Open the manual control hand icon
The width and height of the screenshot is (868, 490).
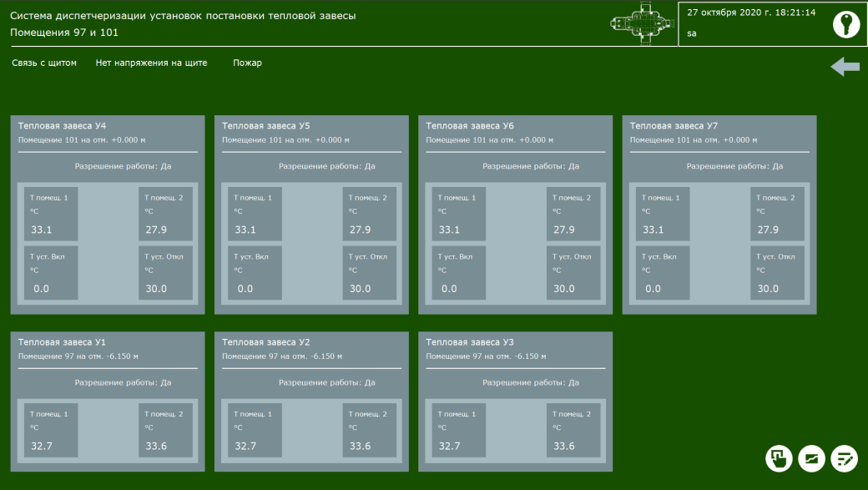[x=779, y=458]
